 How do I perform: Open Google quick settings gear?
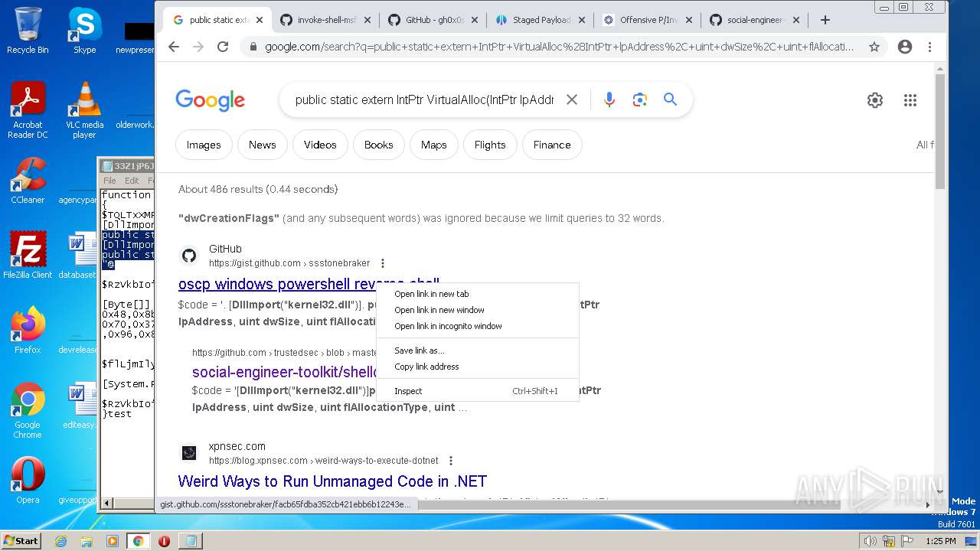coord(875,100)
